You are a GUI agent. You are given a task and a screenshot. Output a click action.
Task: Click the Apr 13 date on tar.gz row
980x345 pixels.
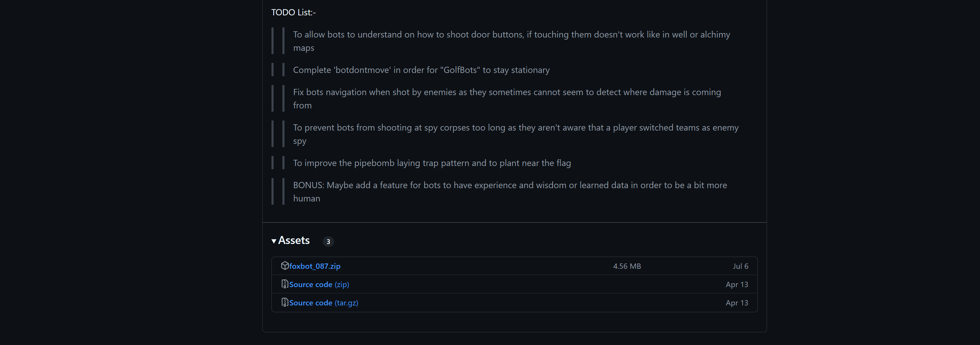pos(737,303)
